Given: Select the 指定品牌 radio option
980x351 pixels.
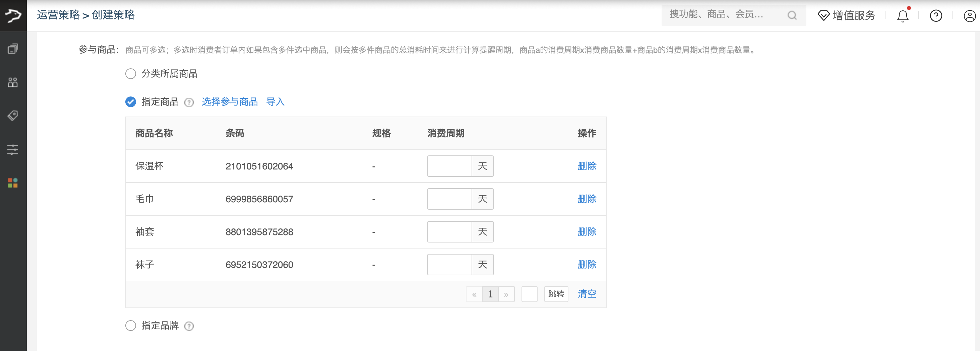Looking at the screenshot, I should pos(130,326).
